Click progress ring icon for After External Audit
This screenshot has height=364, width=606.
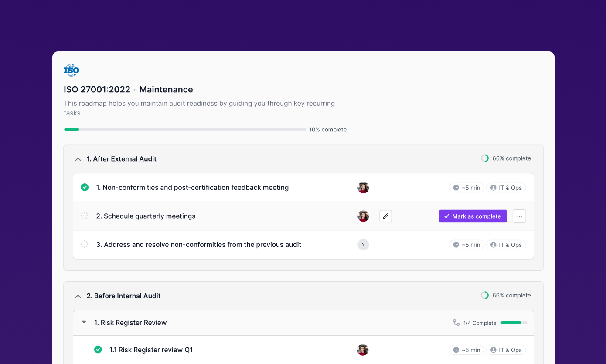[485, 158]
